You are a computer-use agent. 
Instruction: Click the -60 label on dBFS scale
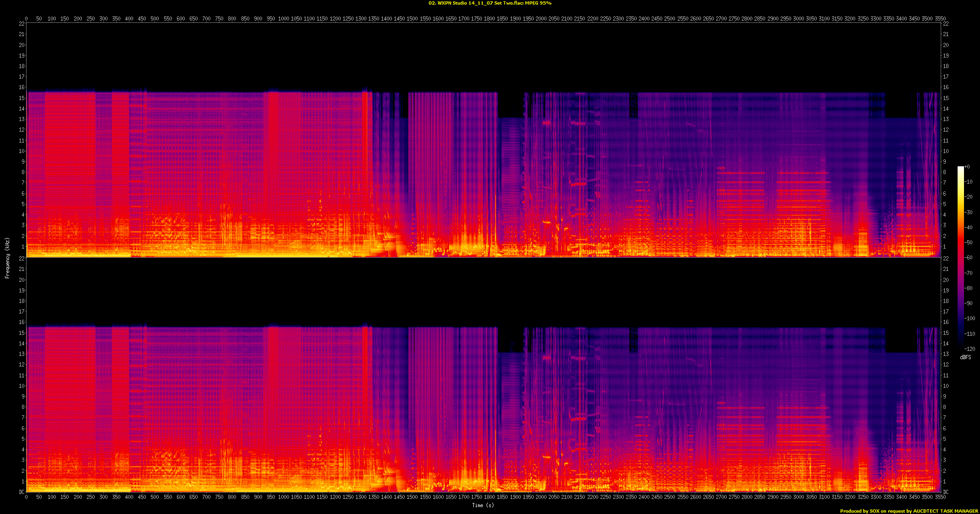(969, 258)
